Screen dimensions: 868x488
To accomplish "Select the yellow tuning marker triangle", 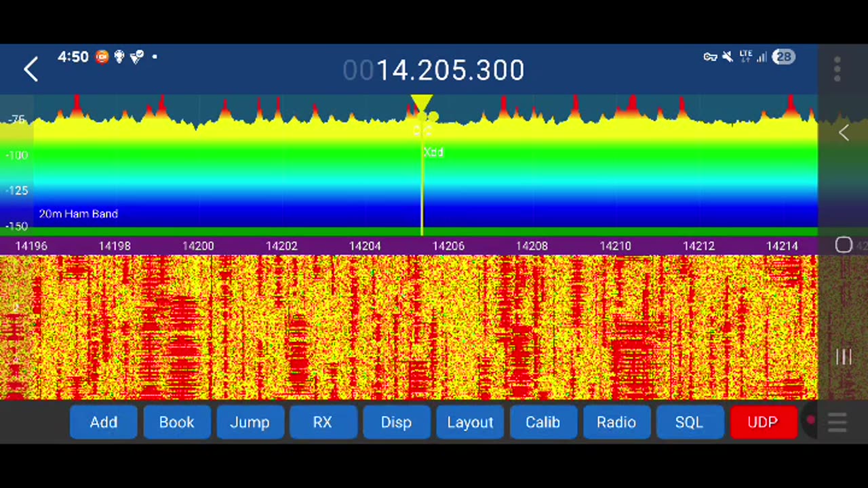I will pyautogui.click(x=421, y=104).
